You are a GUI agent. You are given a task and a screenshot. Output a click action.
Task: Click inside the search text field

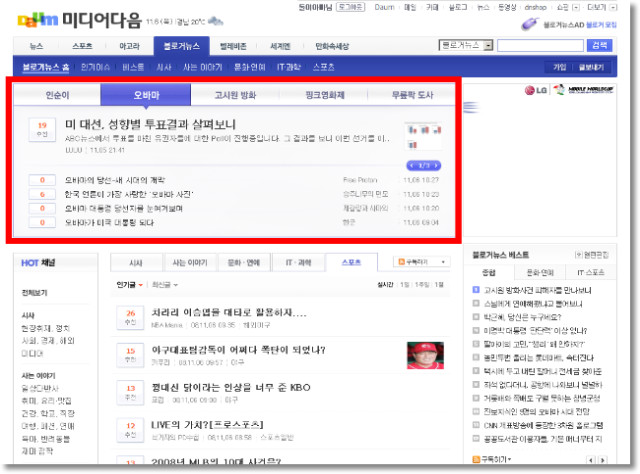[540, 45]
